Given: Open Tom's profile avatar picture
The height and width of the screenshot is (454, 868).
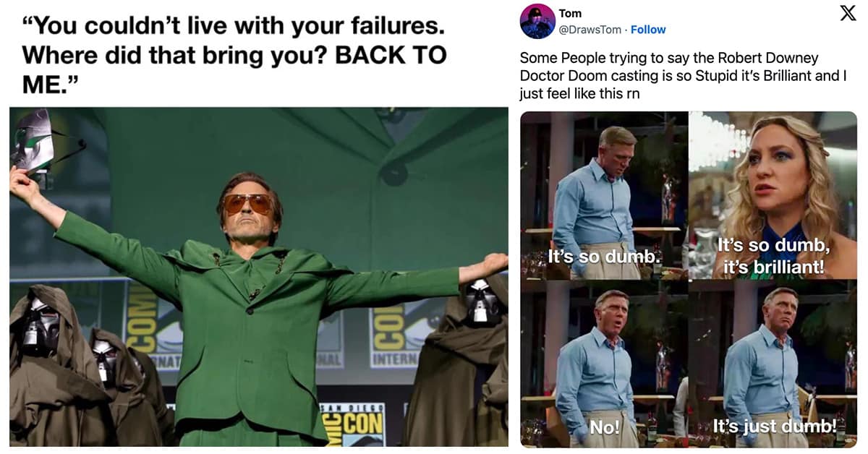Looking at the screenshot, I should tap(537, 22).
